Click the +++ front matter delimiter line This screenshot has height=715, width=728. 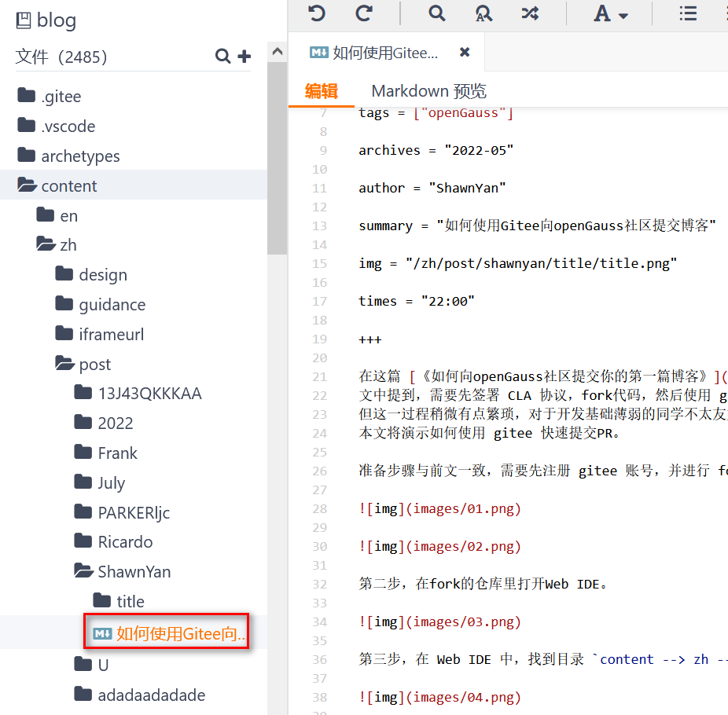370,339
